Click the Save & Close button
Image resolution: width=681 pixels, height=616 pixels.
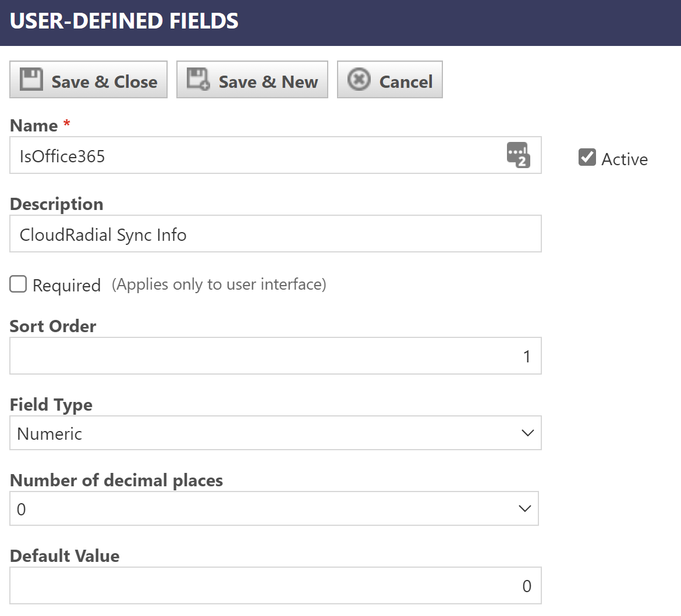[x=88, y=80]
